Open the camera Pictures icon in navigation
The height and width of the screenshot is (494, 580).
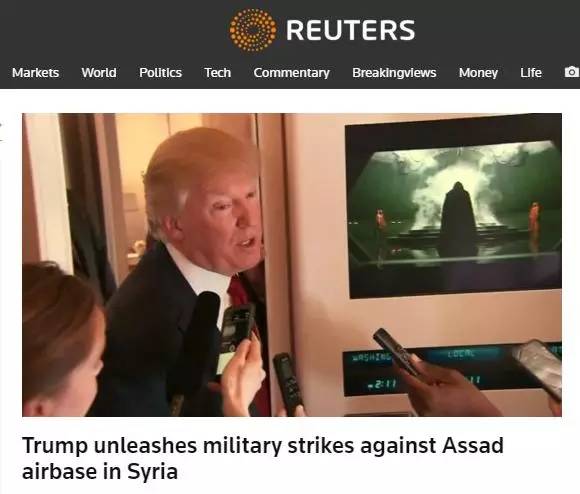point(571,72)
